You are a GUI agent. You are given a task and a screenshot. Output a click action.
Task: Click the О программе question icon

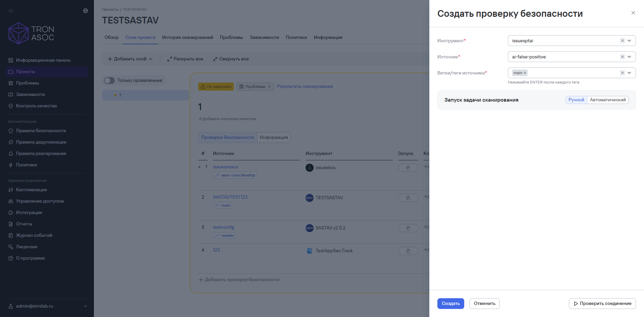tap(11, 258)
